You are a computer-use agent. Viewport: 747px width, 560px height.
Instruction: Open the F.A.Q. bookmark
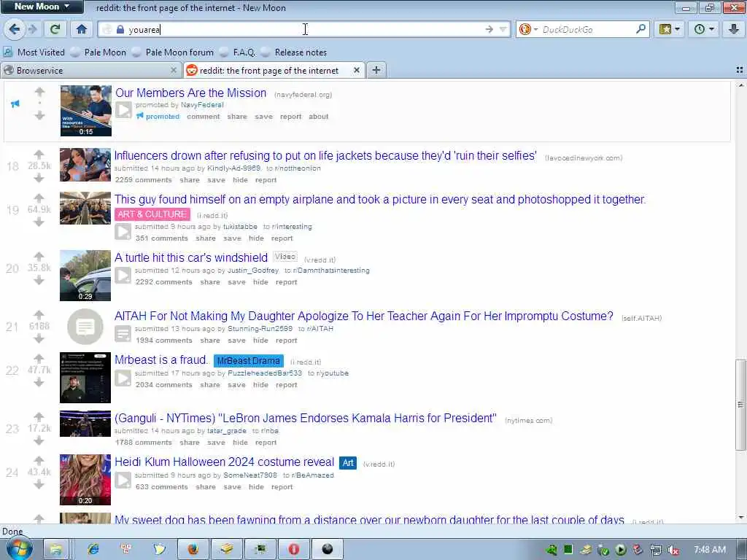238,52
